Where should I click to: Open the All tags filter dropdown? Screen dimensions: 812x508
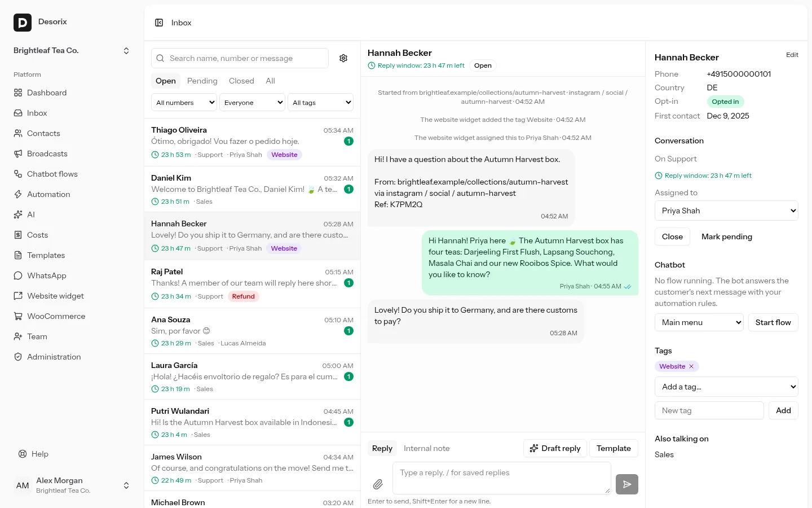point(320,103)
